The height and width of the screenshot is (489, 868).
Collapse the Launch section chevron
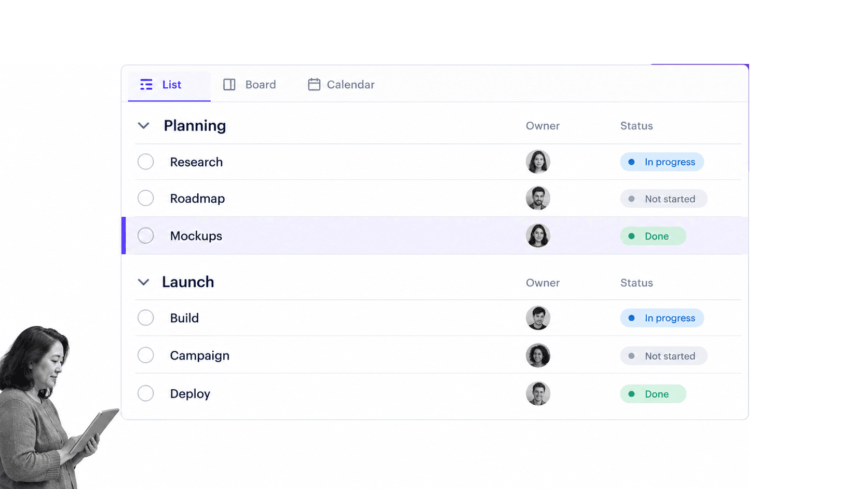144,282
